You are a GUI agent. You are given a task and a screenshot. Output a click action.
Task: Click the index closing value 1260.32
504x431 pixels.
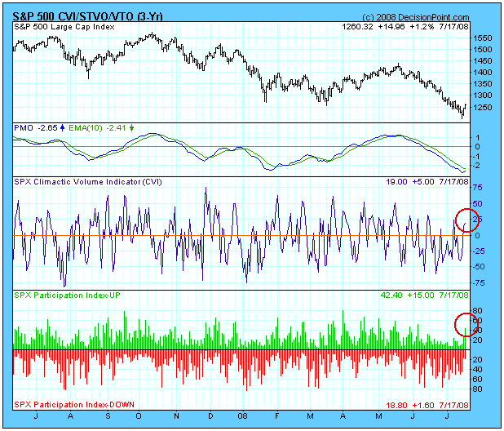pos(357,27)
